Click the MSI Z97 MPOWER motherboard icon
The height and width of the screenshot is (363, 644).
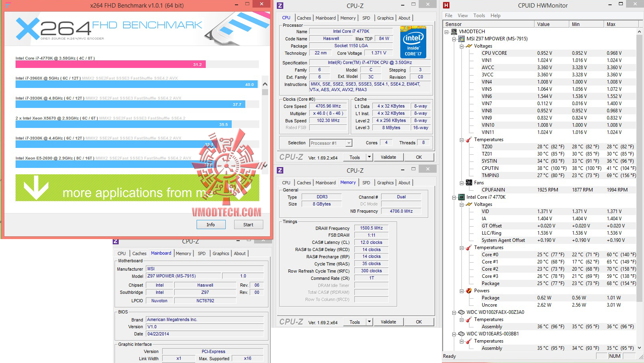461,39
